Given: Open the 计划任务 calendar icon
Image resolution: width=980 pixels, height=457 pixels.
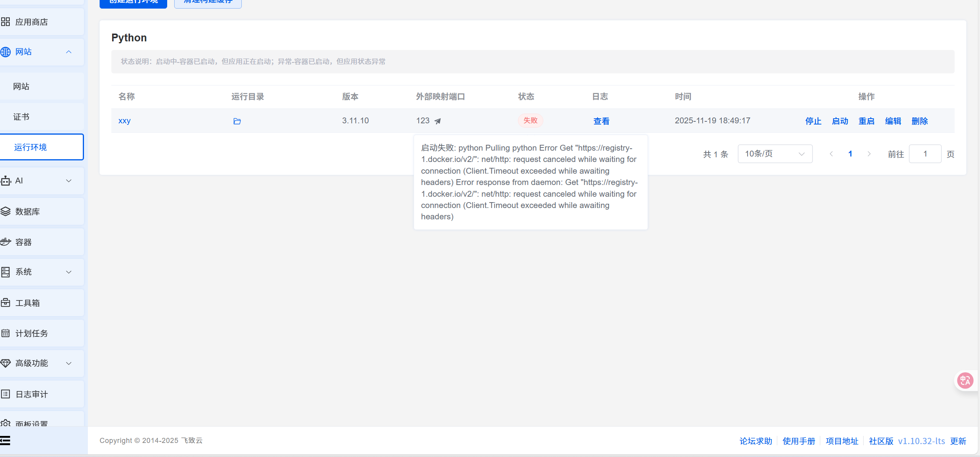Looking at the screenshot, I should [x=5, y=333].
